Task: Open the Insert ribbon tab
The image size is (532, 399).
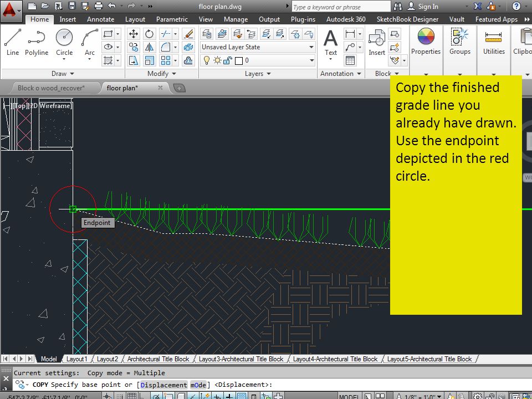Action: point(68,19)
